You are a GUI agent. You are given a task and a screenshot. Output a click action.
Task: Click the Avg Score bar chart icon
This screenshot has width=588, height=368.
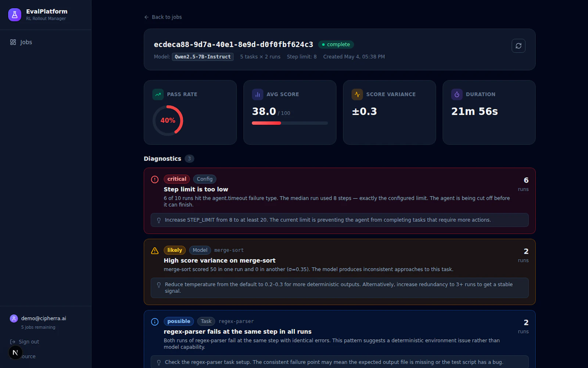coord(258,95)
